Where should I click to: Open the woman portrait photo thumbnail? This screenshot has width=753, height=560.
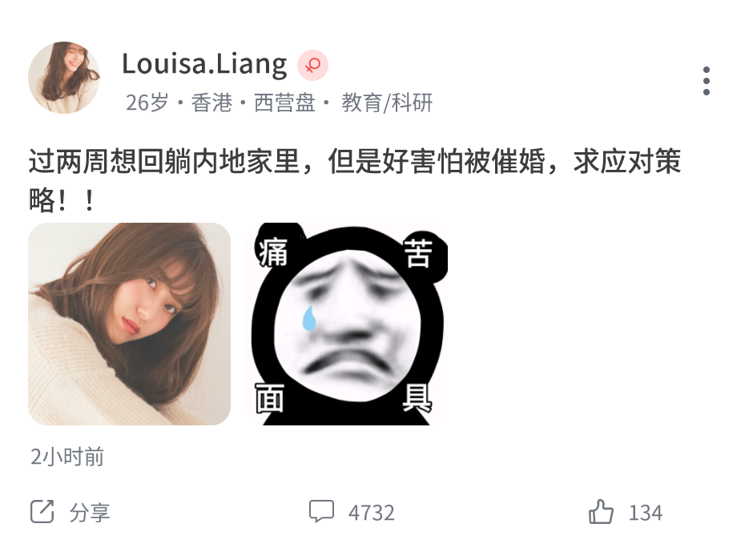click(x=129, y=324)
